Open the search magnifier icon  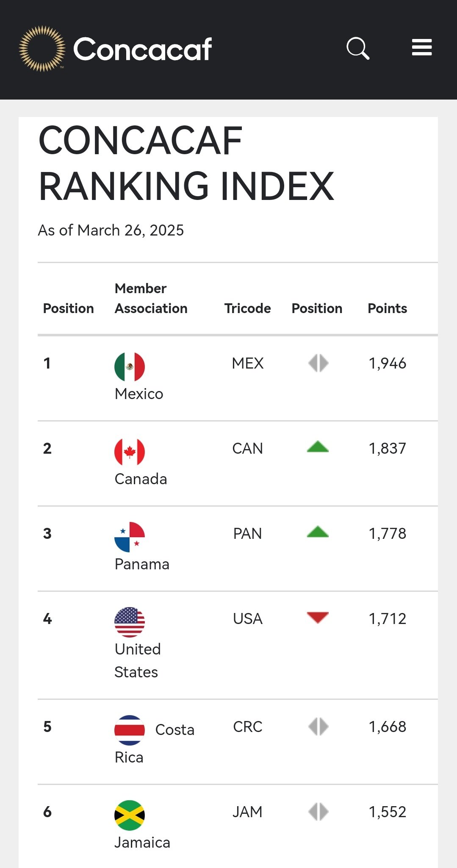click(x=358, y=48)
